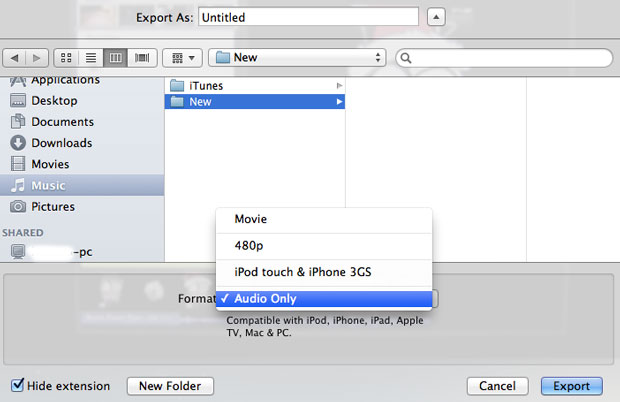Click the Pictures camera icon in sidebar
The height and width of the screenshot is (402, 620).
(18, 206)
